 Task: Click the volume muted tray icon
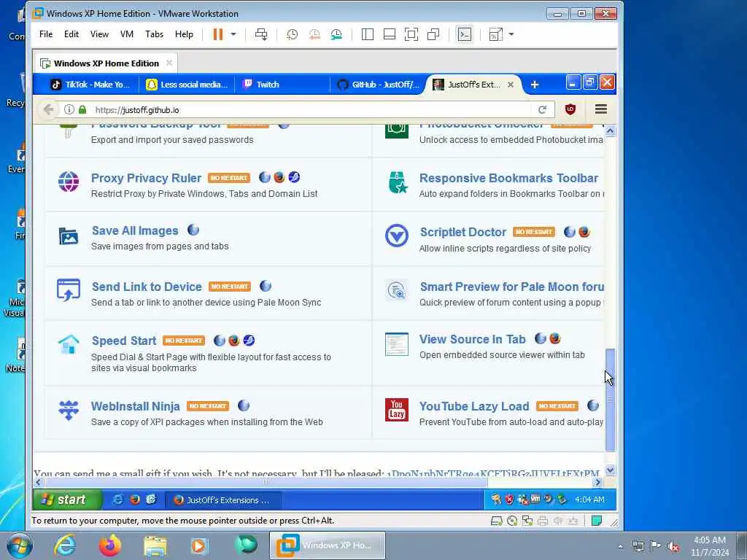(673, 547)
